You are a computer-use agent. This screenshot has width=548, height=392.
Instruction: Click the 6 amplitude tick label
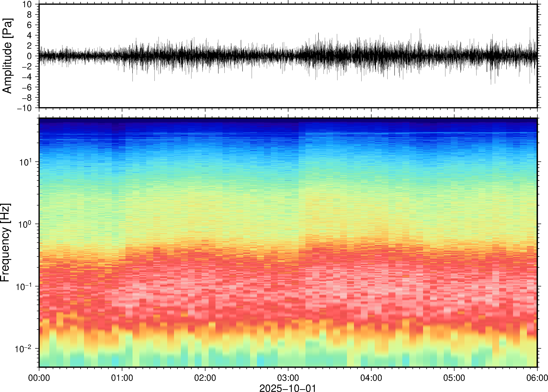point(30,25)
